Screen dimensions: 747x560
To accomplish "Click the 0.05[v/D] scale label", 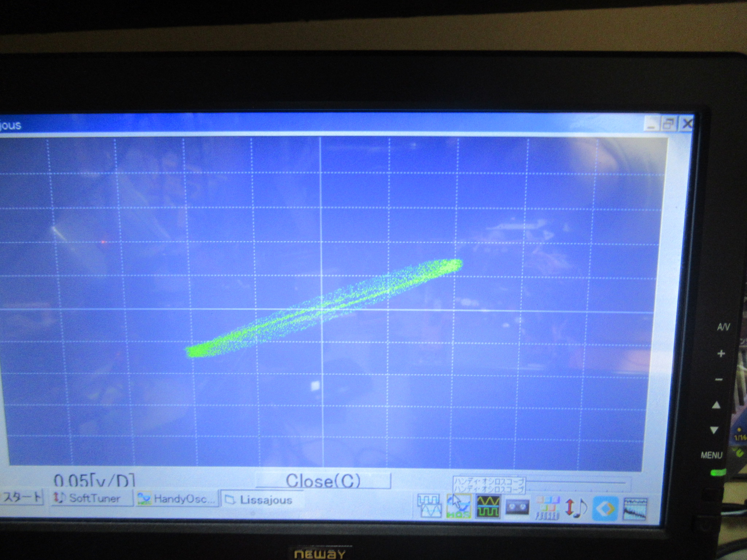I will pyautogui.click(x=94, y=481).
